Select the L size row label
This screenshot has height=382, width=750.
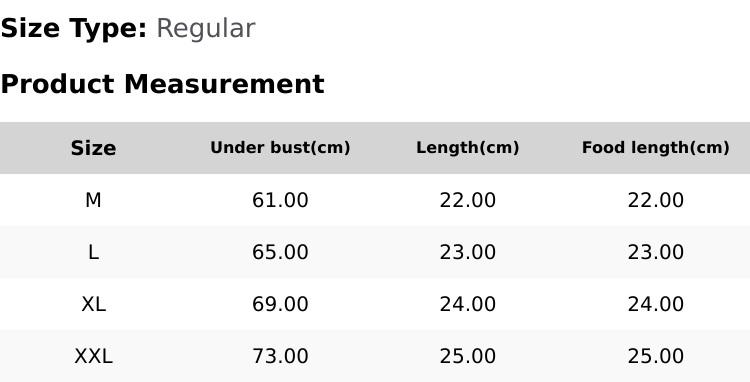tap(93, 252)
